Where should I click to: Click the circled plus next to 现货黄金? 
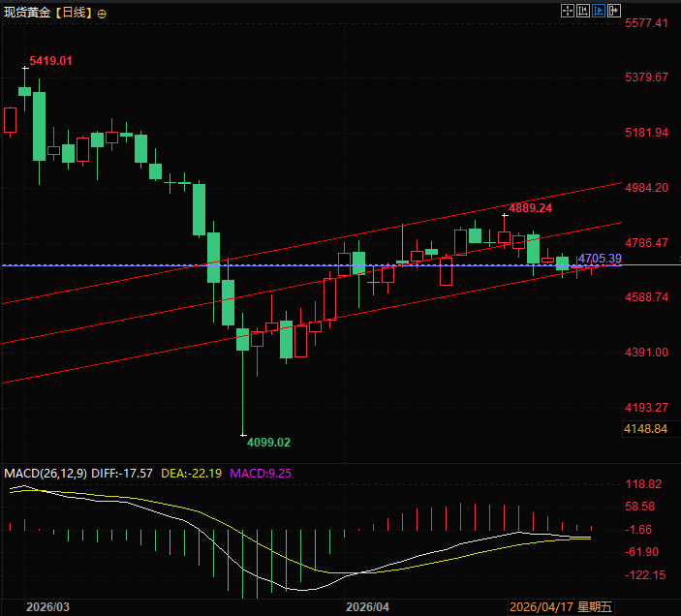102,15
